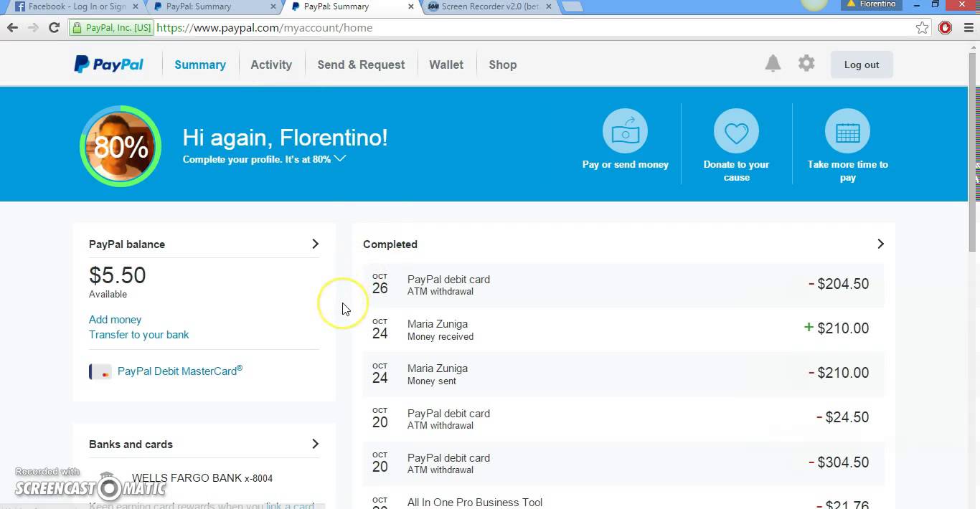Open a new browser tab
The image size is (980, 509).
coord(572,7)
